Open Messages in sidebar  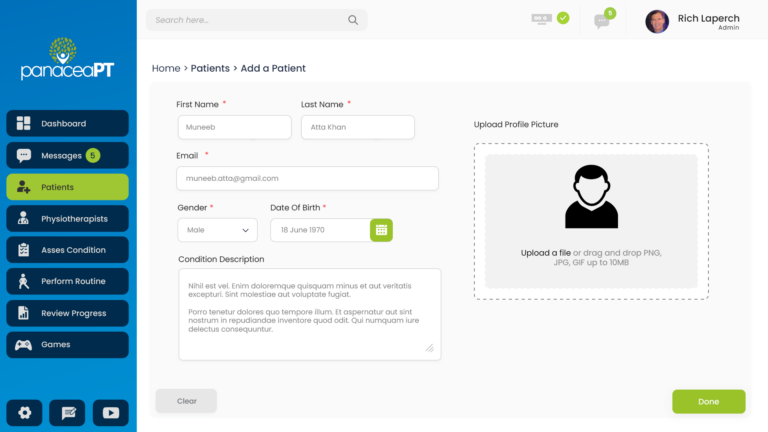(x=68, y=155)
